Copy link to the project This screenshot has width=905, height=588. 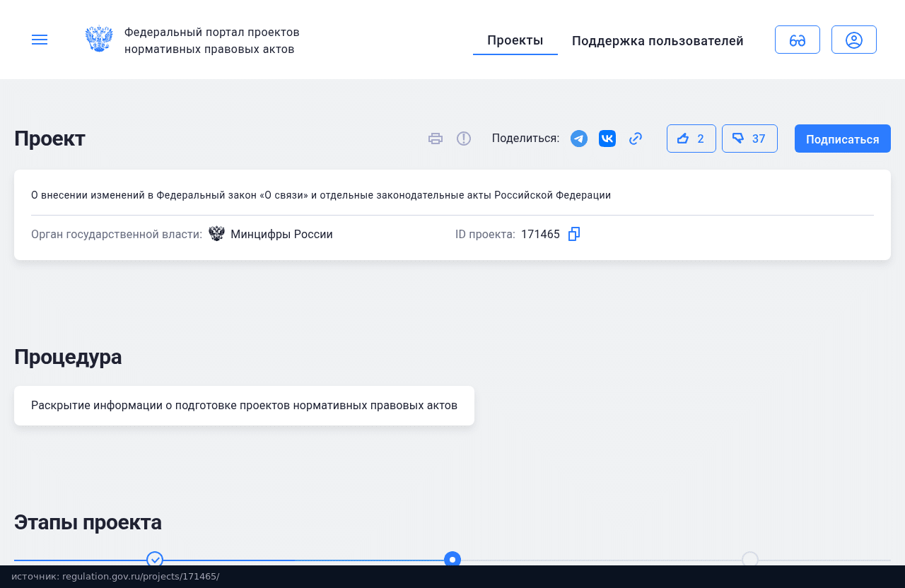pos(636,139)
